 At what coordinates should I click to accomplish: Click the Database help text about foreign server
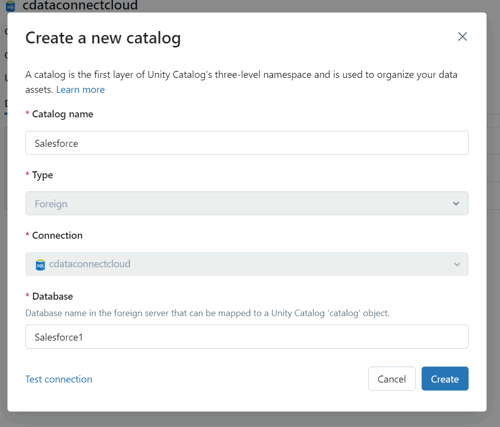tap(207, 313)
